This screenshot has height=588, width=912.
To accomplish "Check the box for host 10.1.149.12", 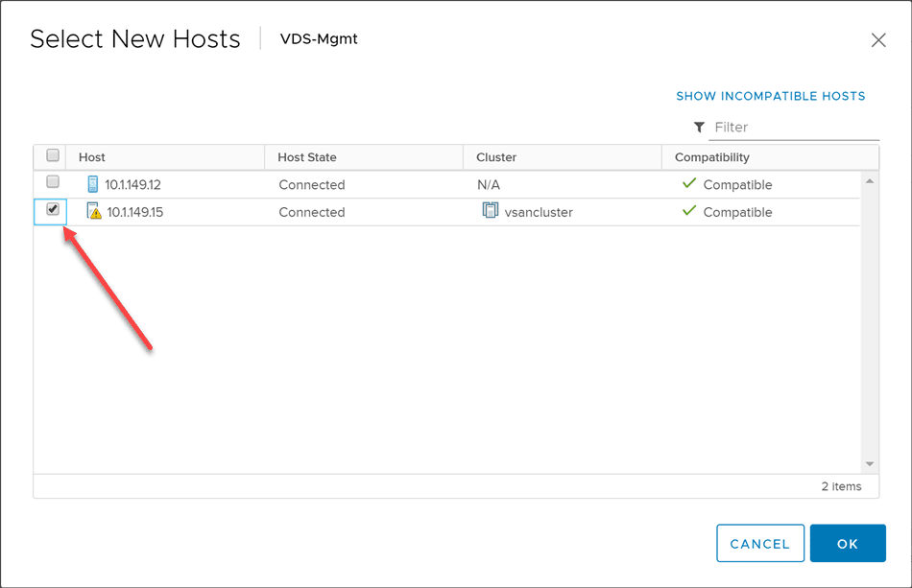I will click(53, 182).
